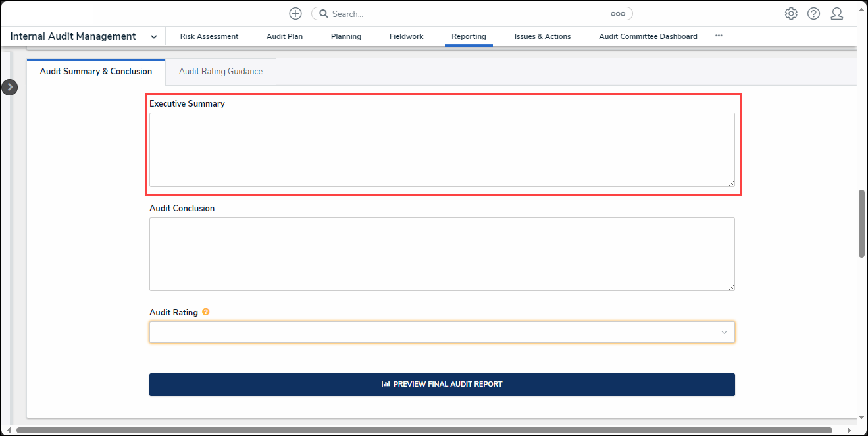868x436 pixels.
Task: Go to Risk Assessment tab
Action: (209, 36)
